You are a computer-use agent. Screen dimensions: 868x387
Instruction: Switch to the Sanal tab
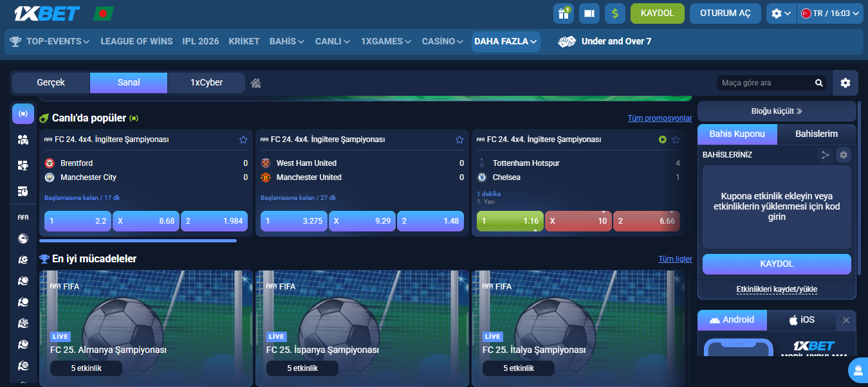[x=129, y=83]
